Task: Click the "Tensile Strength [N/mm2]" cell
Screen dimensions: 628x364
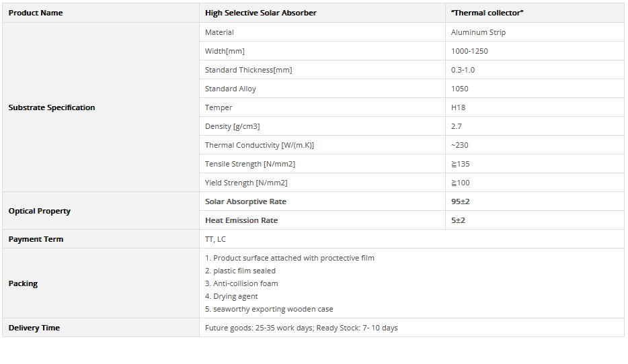Action: tap(250, 164)
